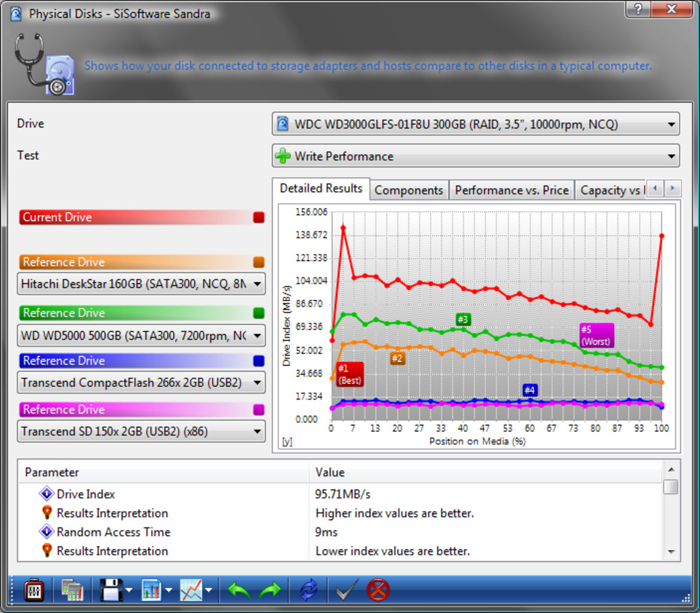The width and height of the screenshot is (700, 613).
Task: Click the blue Reference Drive color swatch
Action: click(x=259, y=361)
